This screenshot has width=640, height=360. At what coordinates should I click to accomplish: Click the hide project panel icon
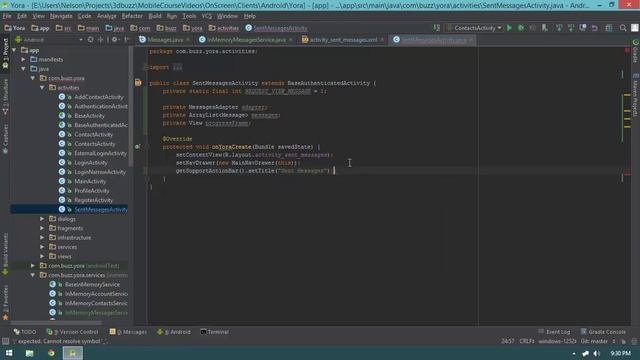coord(127,40)
